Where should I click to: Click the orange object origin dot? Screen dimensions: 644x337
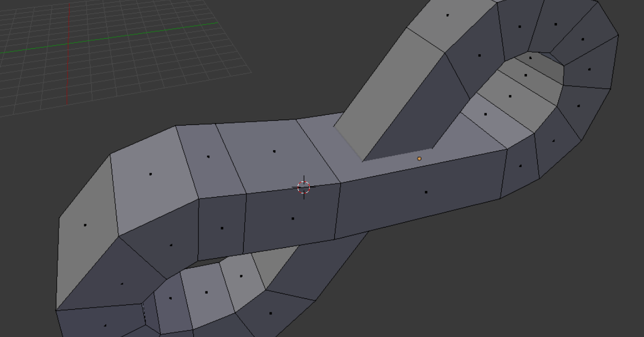click(x=419, y=159)
